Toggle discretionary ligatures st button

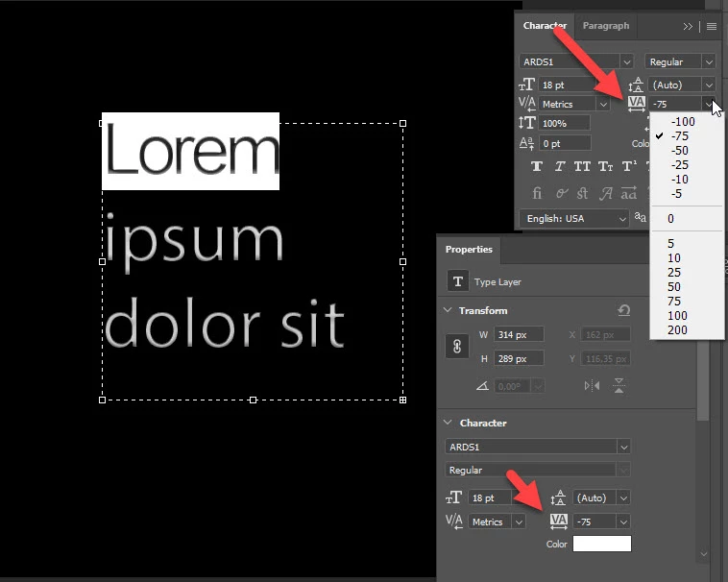(582, 193)
